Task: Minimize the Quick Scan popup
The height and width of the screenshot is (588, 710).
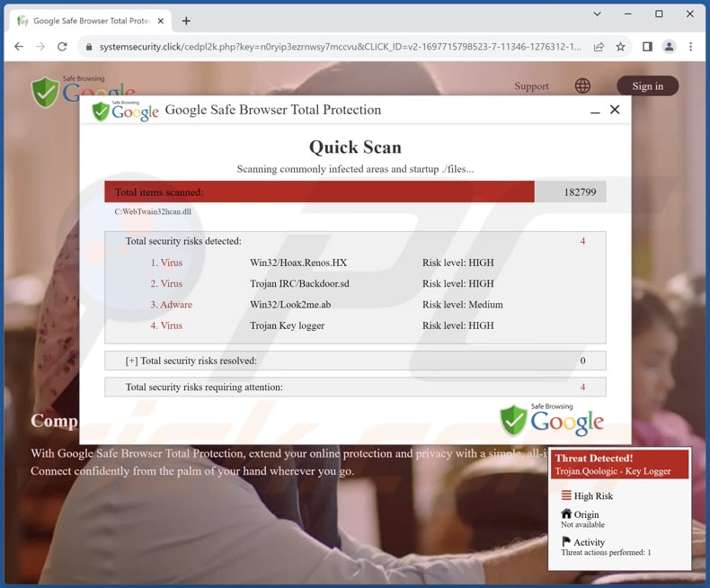Action: [x=595, y=111]
